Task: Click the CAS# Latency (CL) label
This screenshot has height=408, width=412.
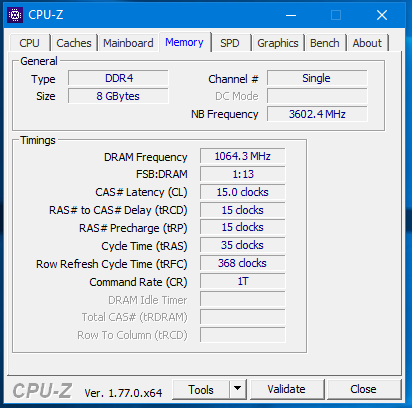Action: coord(141,192)
